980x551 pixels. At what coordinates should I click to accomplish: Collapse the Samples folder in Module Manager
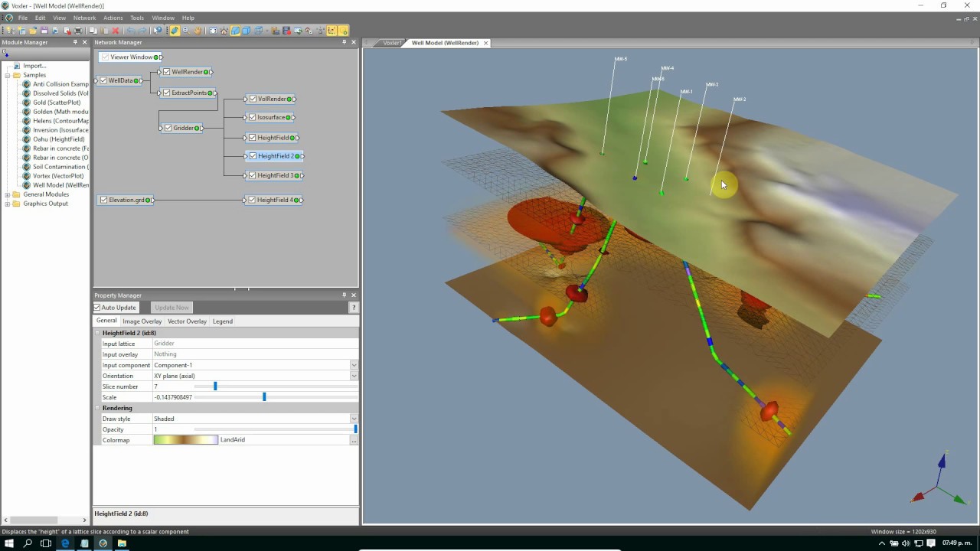tap(8, 75)
